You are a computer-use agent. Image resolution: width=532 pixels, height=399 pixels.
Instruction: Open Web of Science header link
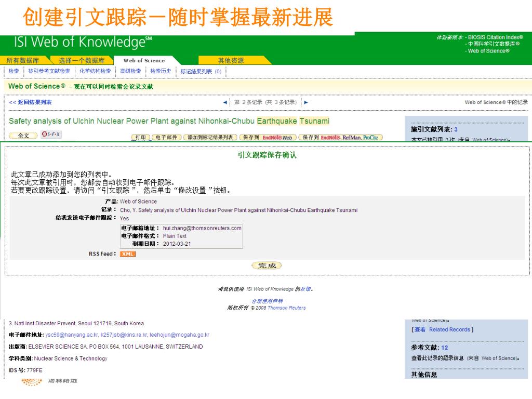tap(488, 51)
